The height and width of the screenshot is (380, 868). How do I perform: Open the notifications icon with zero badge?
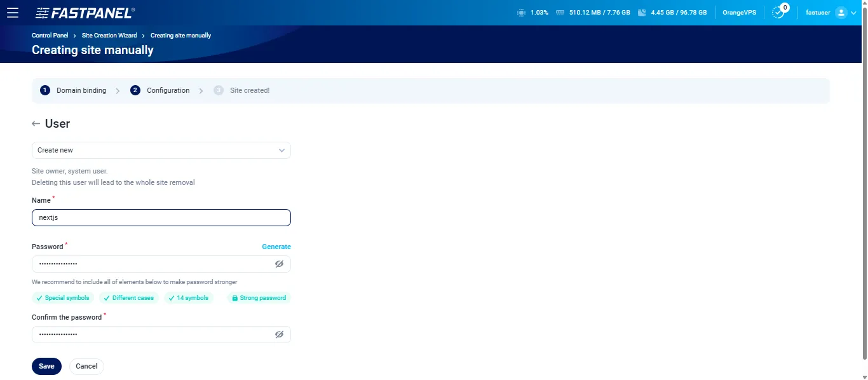click(x=778, y=12)
